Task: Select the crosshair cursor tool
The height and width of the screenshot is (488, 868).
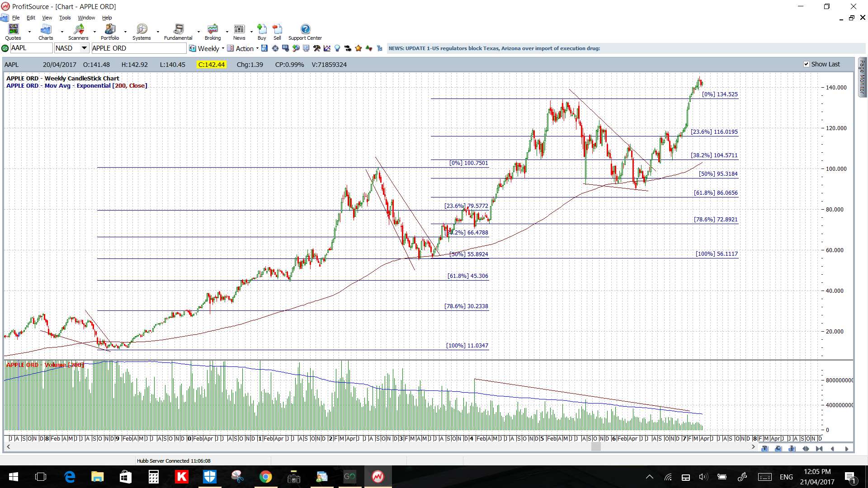Action: pyautogui.click(x=275, y=48)
